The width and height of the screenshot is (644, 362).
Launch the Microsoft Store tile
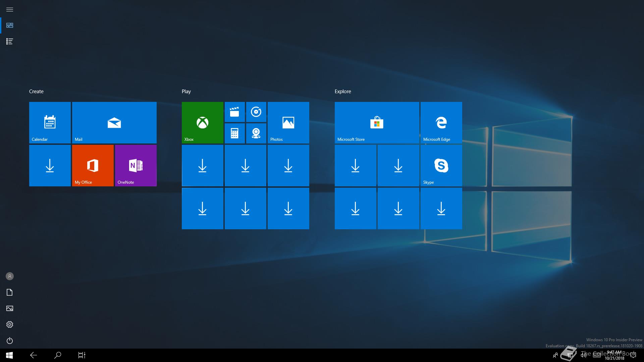click(377, 123)
